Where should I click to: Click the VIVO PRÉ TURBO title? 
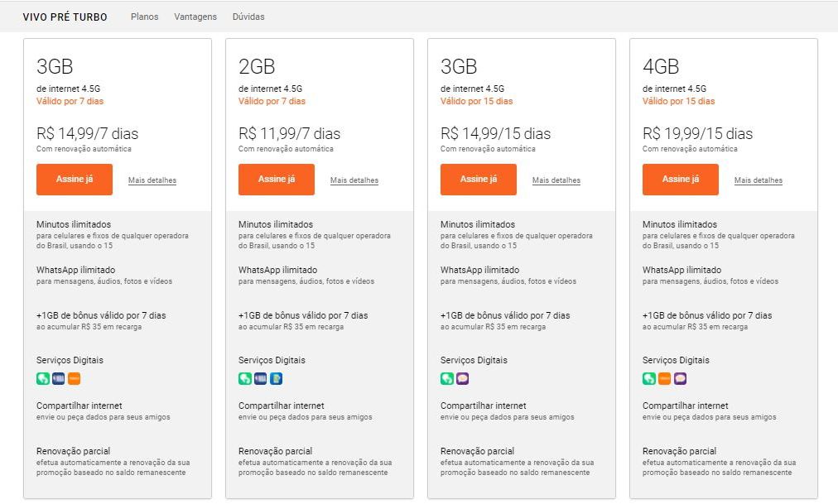click(x=65, y=17)
